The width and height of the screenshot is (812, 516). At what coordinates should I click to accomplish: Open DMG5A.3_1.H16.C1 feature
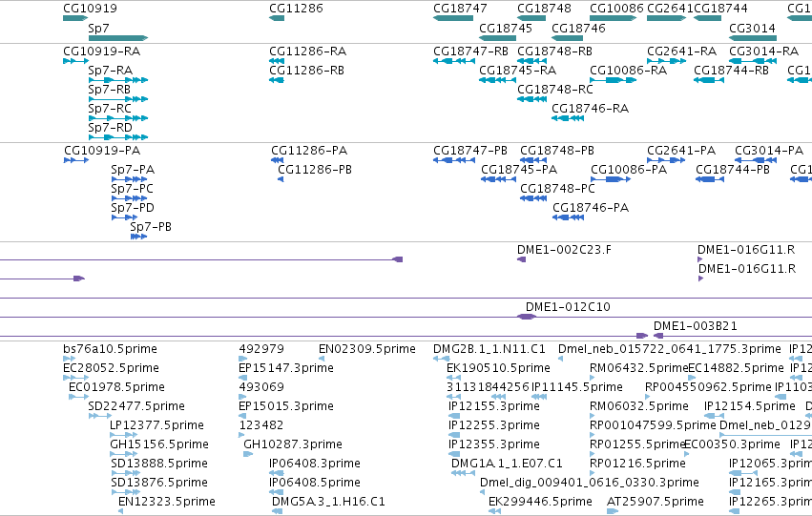coord(328,502)
